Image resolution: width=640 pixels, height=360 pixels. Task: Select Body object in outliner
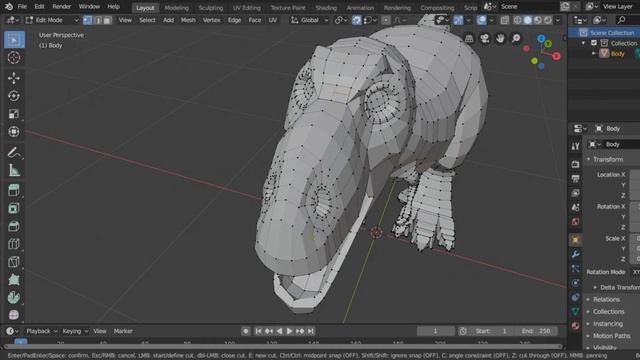pyautogui.click(x=618, y=54)
